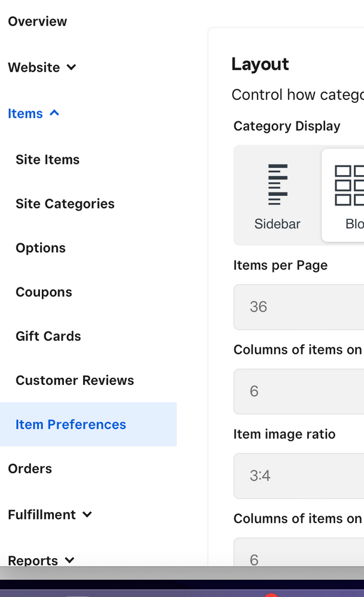Image resolution: width=364 pixels, height=597 pixels.
Task: Select the Sidebar category display icon
Action: 277,185
